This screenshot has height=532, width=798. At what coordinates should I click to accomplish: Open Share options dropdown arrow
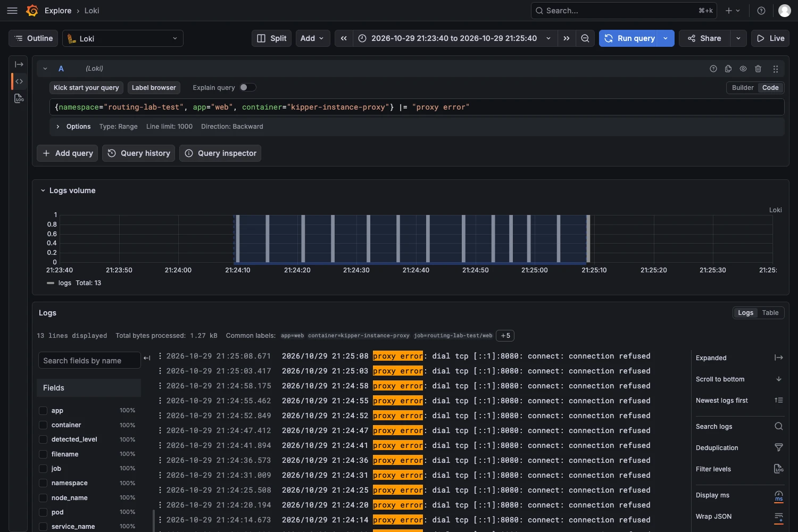point(738,38)
